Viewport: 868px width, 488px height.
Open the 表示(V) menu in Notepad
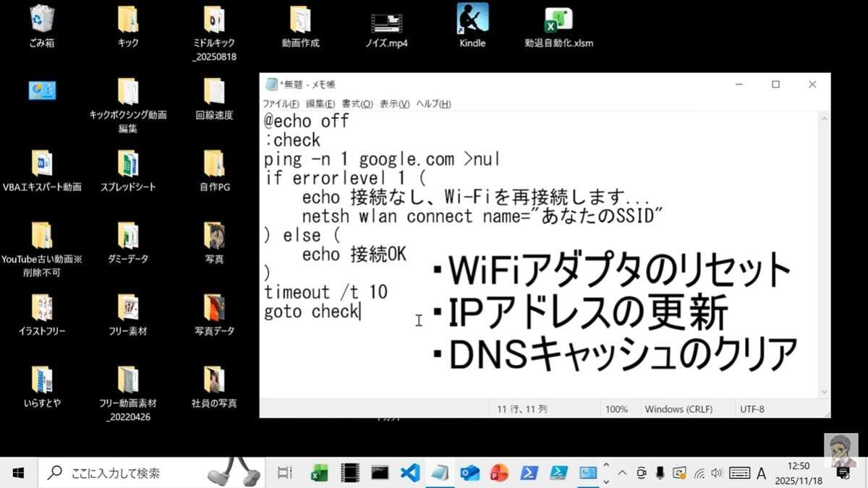395,104
